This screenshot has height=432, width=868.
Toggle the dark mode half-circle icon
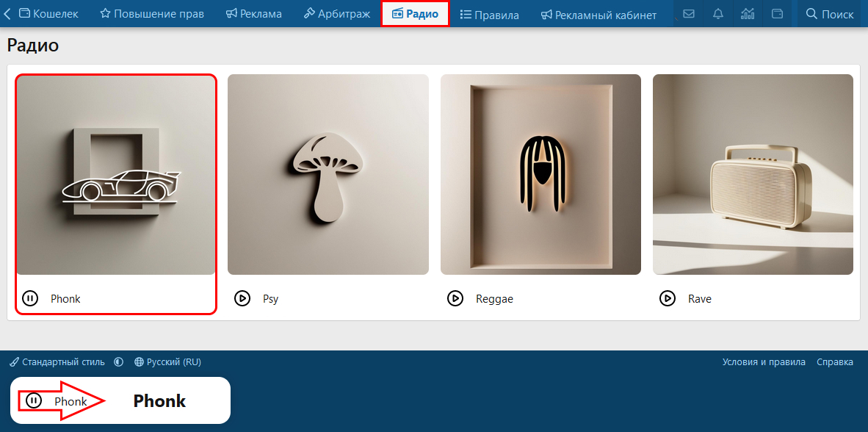118,362
